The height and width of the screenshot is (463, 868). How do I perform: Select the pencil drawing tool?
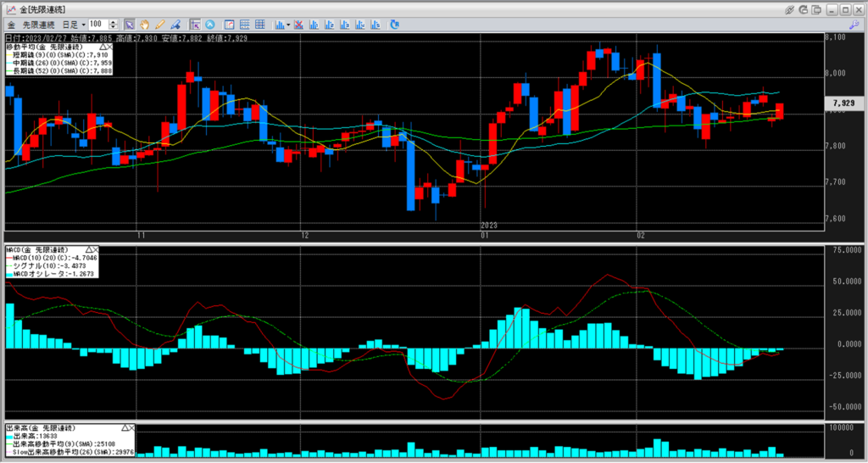coord(159,25)
